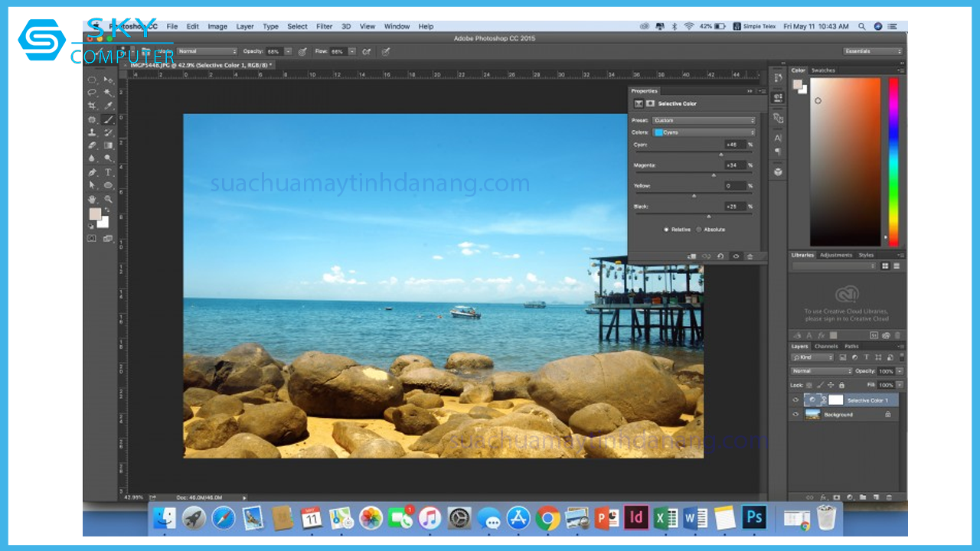Open the Preset dropdown in Properties
The width and height of the screenshot is (980, 551).
tap(704, 121)
